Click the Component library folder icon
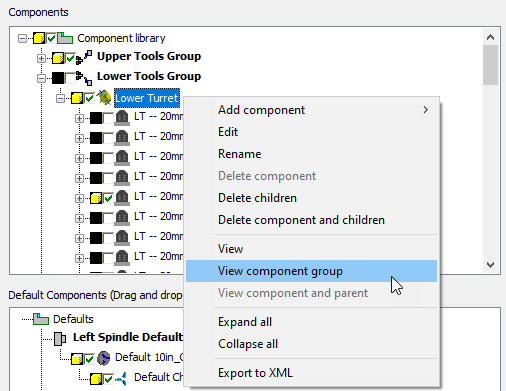This screenshot has height=391, width=506. point(65,38)
